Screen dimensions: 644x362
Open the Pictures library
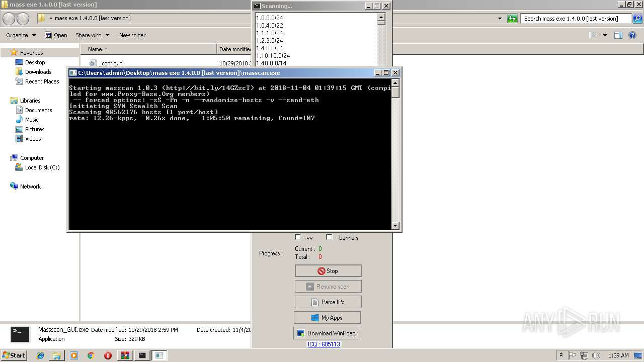pos(35,129)
